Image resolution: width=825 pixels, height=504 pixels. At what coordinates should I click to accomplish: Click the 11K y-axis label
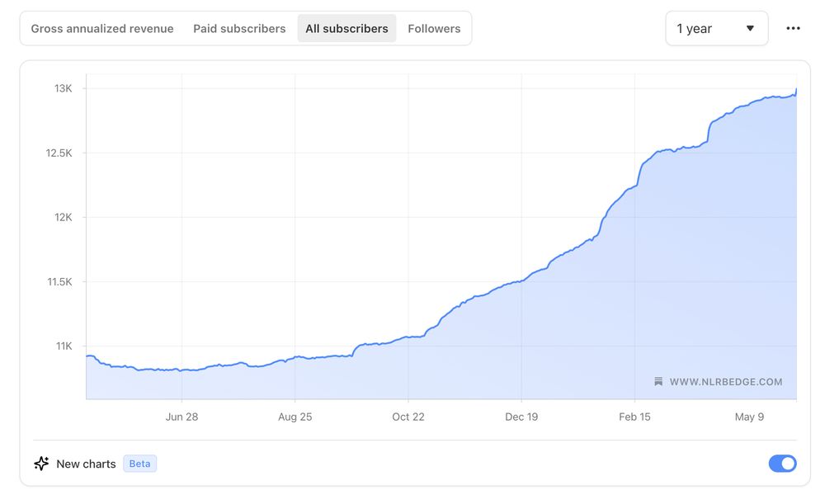click(x=64, y=346)
